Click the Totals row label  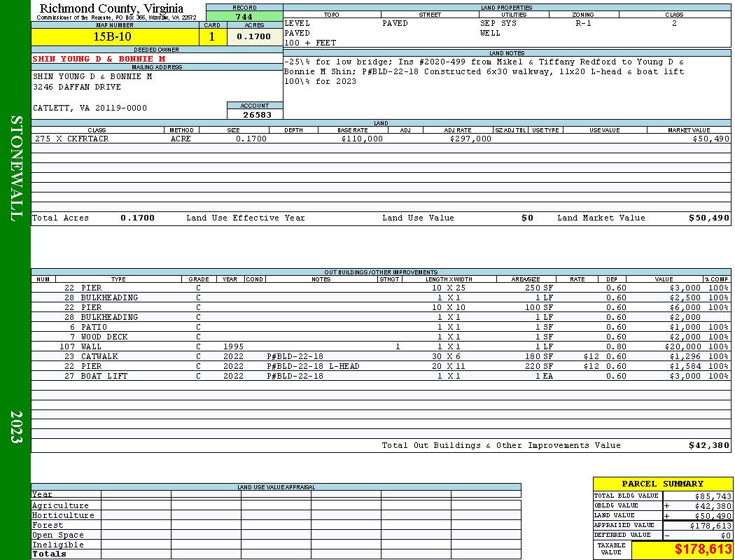(x=49, y=554)
